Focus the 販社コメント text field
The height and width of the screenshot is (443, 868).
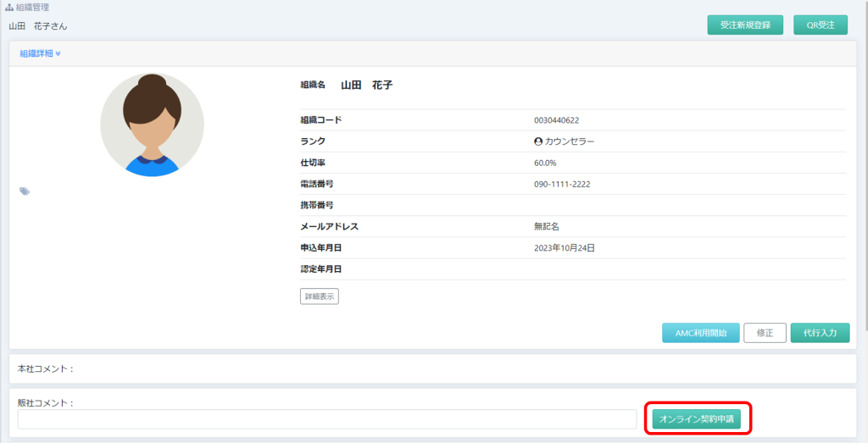pyautogui.click(x=326, y=419)
